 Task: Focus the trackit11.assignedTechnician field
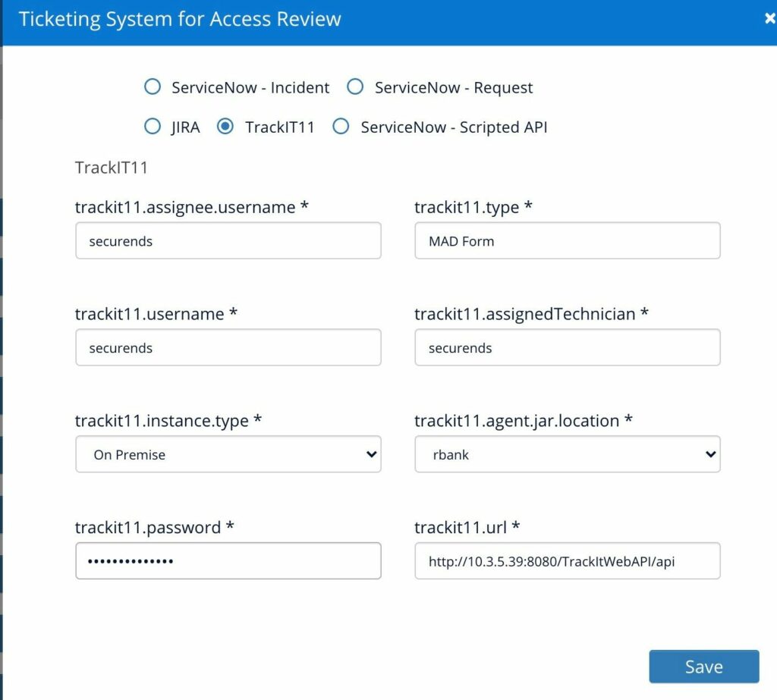click(x=567, y=347)
